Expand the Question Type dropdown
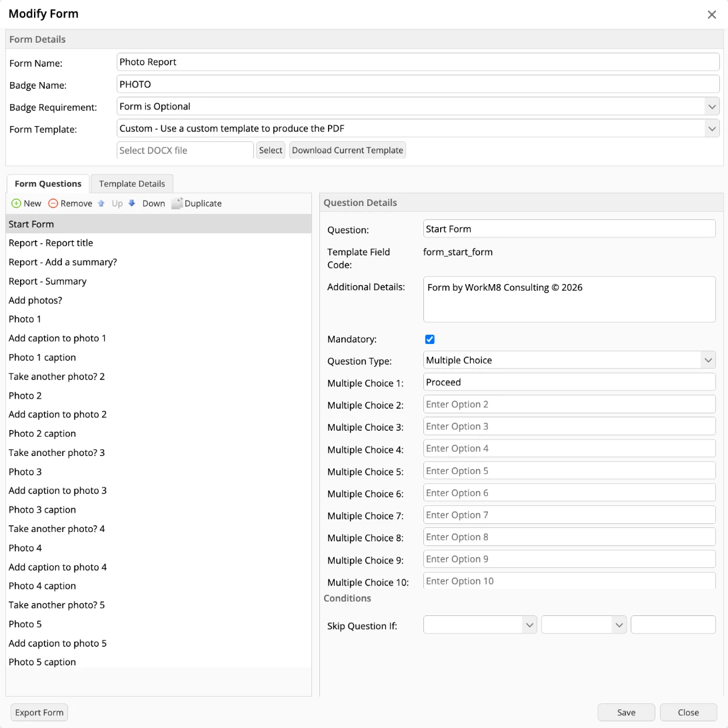This screenshot has height=728, width=728. tap(707, 360)
